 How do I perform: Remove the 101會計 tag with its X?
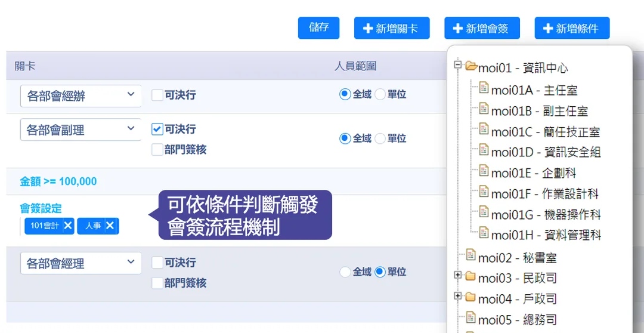coord(68,226)
